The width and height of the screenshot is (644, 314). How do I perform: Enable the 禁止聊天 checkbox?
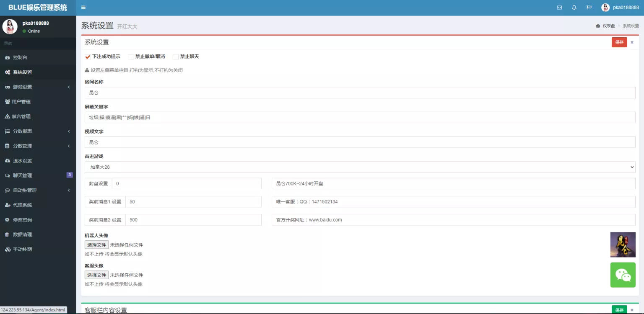[176, 57]
